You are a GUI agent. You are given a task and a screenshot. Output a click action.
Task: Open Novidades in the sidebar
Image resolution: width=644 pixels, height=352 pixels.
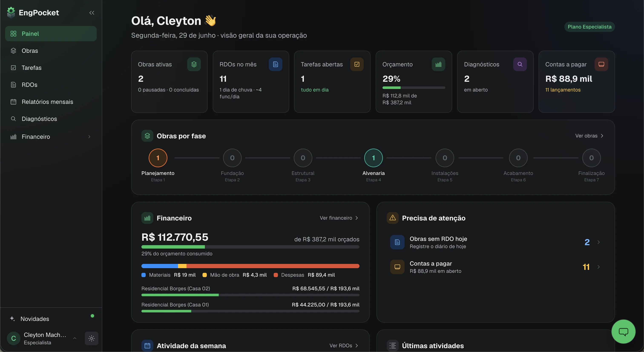[51, 319]
